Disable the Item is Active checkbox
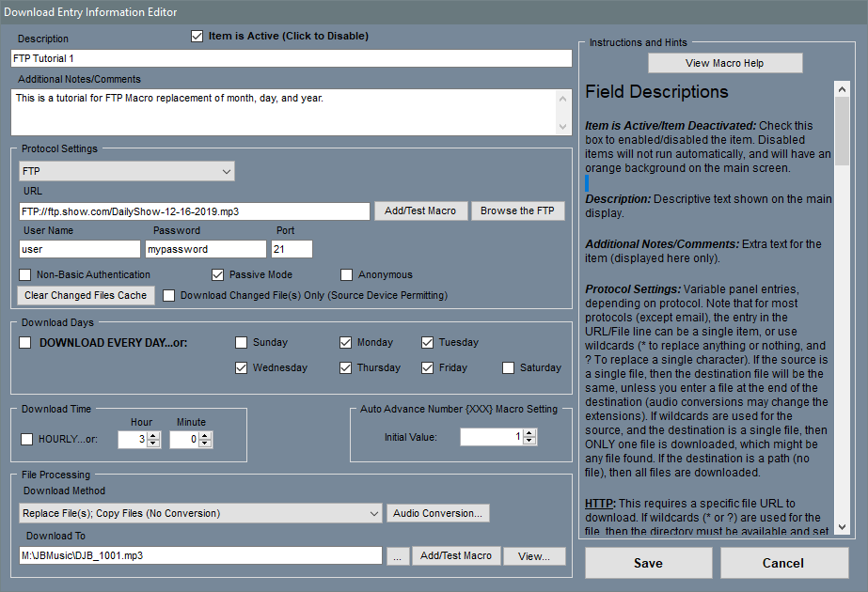 pyautogui.click(x=197, y=37)
